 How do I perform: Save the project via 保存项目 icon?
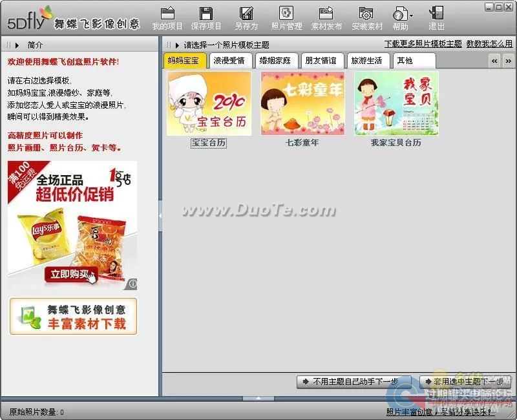207,16
